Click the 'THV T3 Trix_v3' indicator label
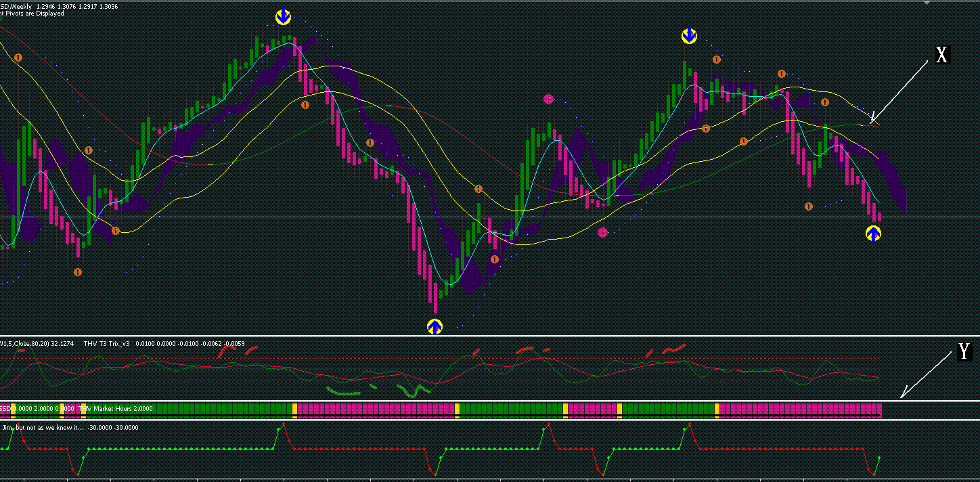Screen dimensions: 980x482 107,344
